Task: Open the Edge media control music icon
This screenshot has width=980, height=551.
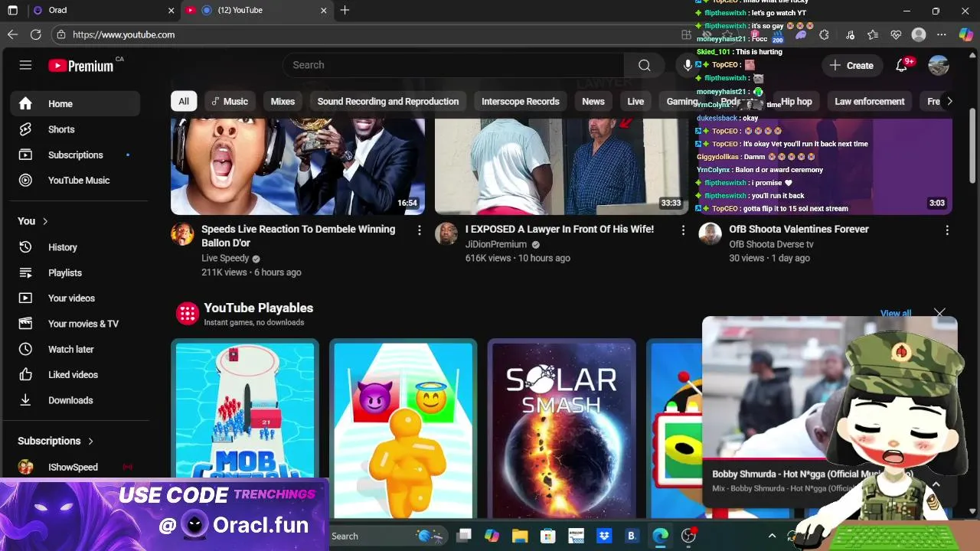Action: [850, 34]
